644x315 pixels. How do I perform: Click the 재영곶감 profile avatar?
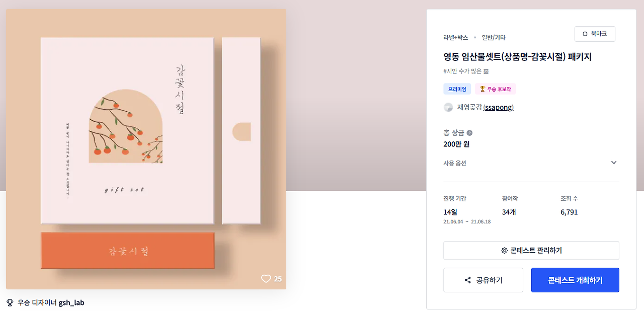point(448,107)
